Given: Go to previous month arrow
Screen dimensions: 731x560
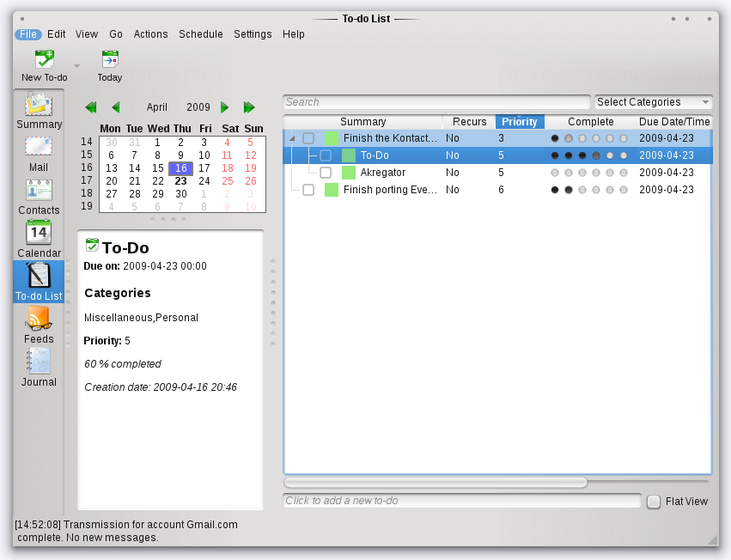Looking at the screenshot, I should (x=116, y=107).
